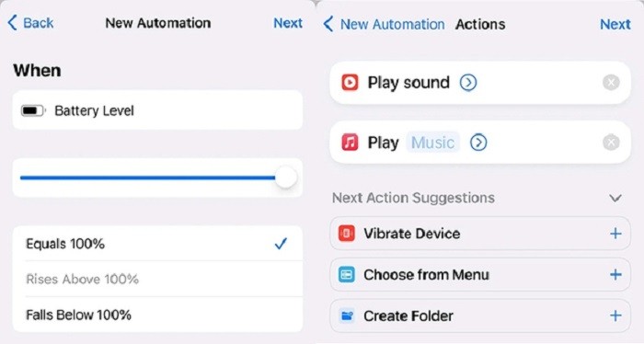This screenshot has width=644, height=344.
Task: Click the battery icon beside Battery Level
Action: point(33,111)
